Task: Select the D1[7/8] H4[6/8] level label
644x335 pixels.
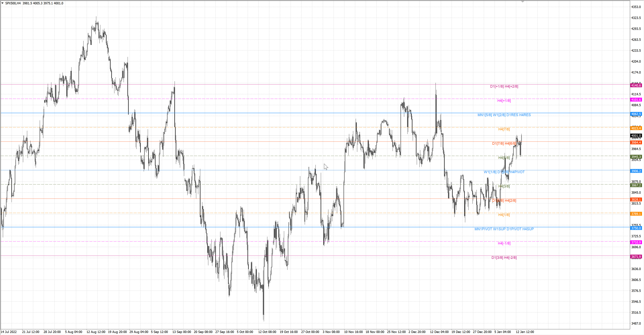Action: tap(504, 143)
